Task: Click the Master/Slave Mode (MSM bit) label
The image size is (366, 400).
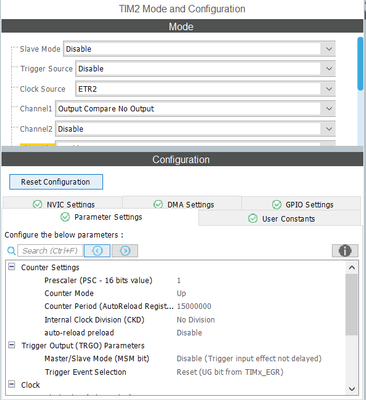Action: [97, 359]
